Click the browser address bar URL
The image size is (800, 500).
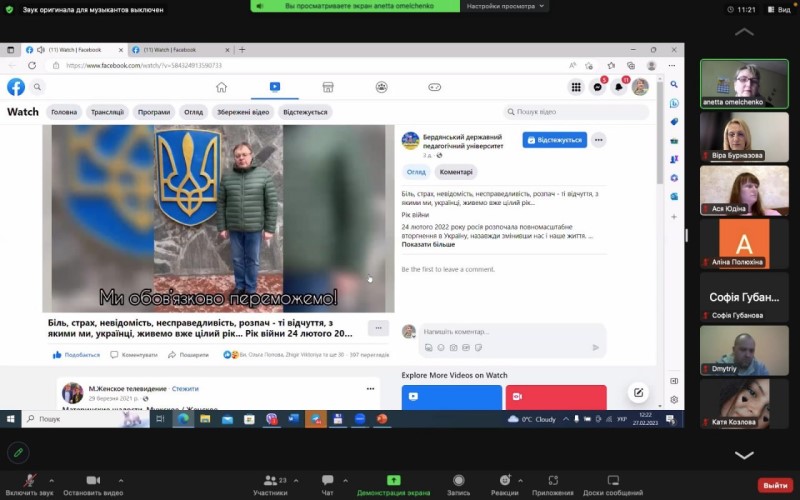pos(144,65)
